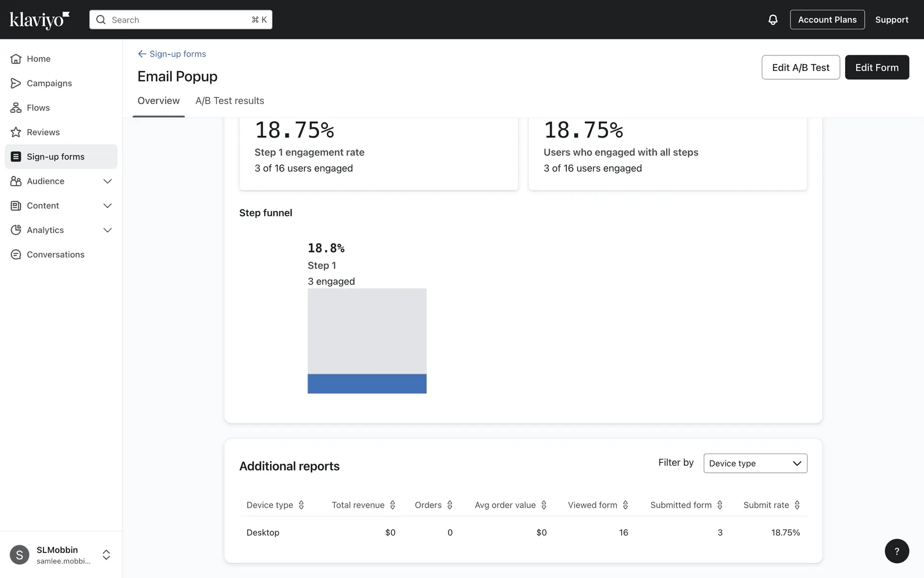924x578 pixels.
Task: Sort table by Submit rate column
Action: tap(797, 505)
